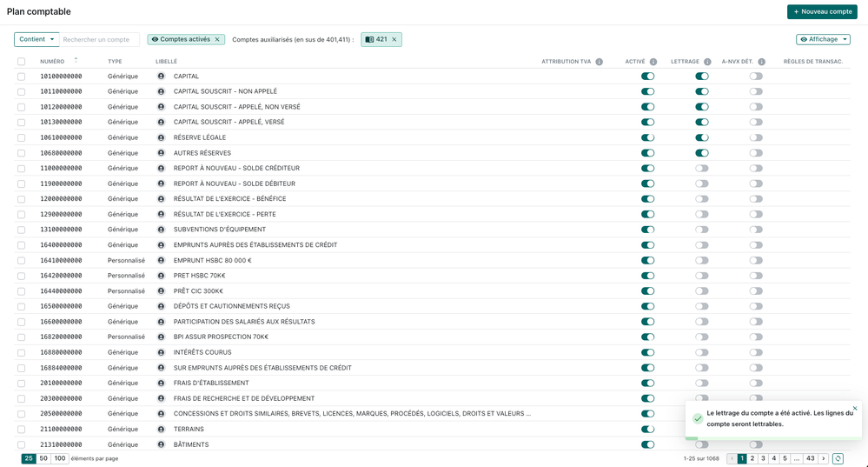Expand the Affichage dropdown
The image size is (868, 467).
click(822, 39)
